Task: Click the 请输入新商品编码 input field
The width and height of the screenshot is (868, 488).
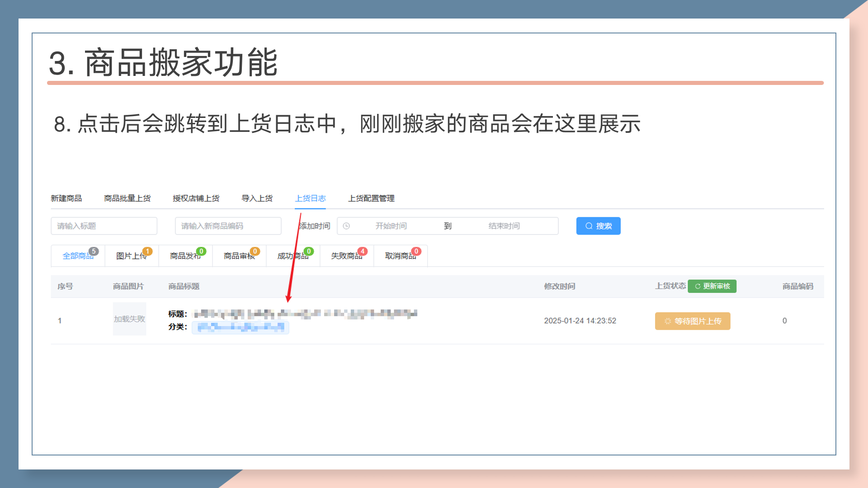Action: [x=228, y=226]
